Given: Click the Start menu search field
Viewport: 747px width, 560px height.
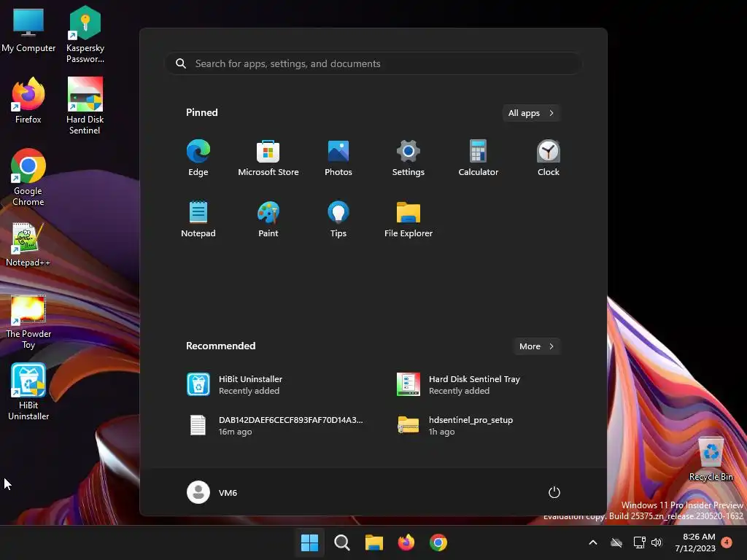Looking at the screenshot, I should (x=373, y=63).
